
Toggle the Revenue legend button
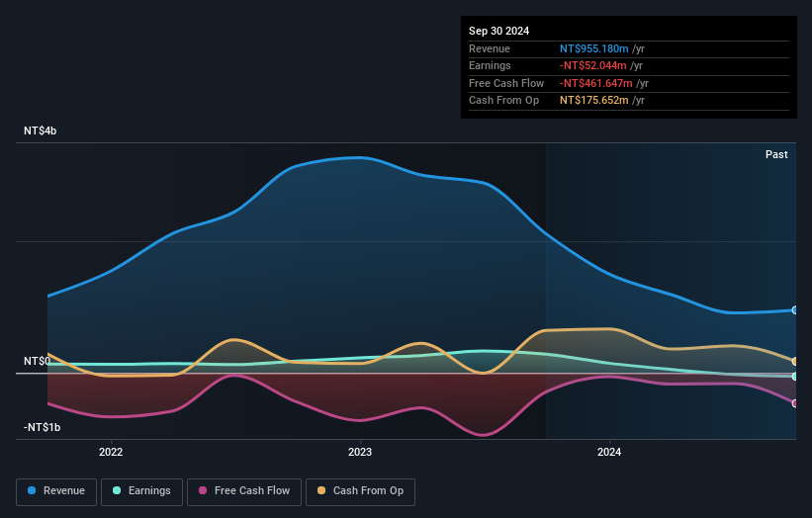pos(56,491)
